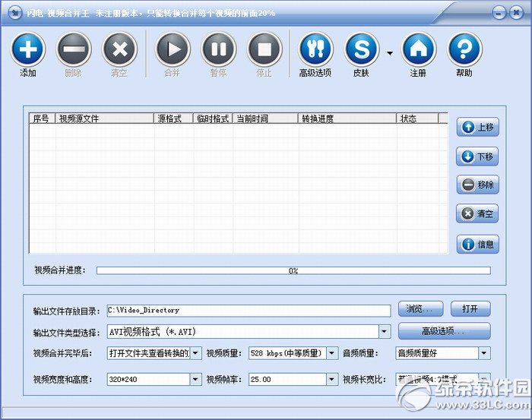Expand the 视频宽度和高度 320*240 dropdown
Viewport: 532px width, 420px height.
(x=195, y=379)
